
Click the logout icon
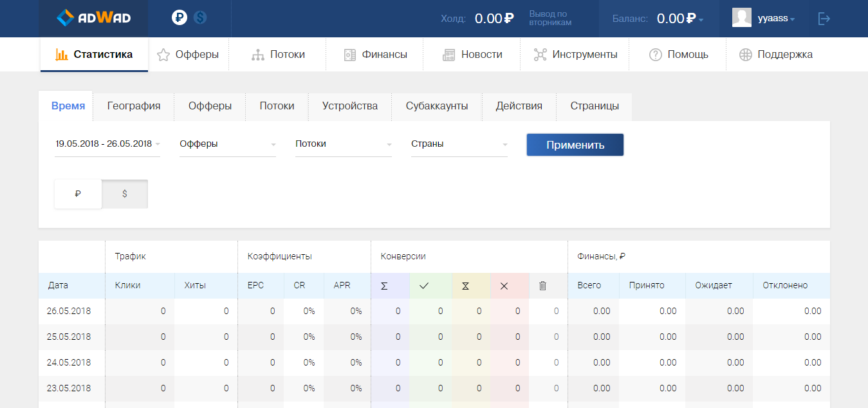(824, 19)
